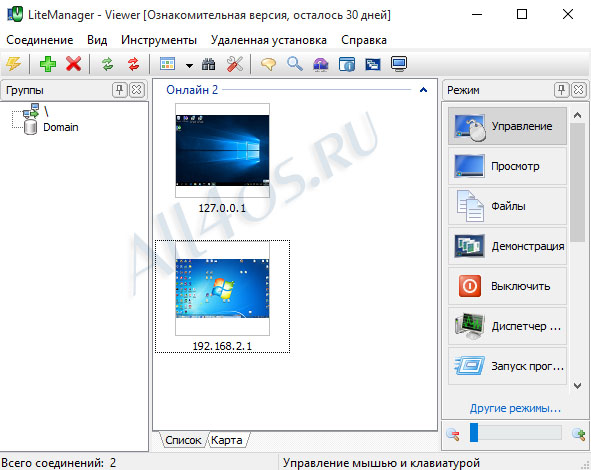Click the thumbnail zoom slider
This screenshot has height=470, width=591.
click(515, 433)
